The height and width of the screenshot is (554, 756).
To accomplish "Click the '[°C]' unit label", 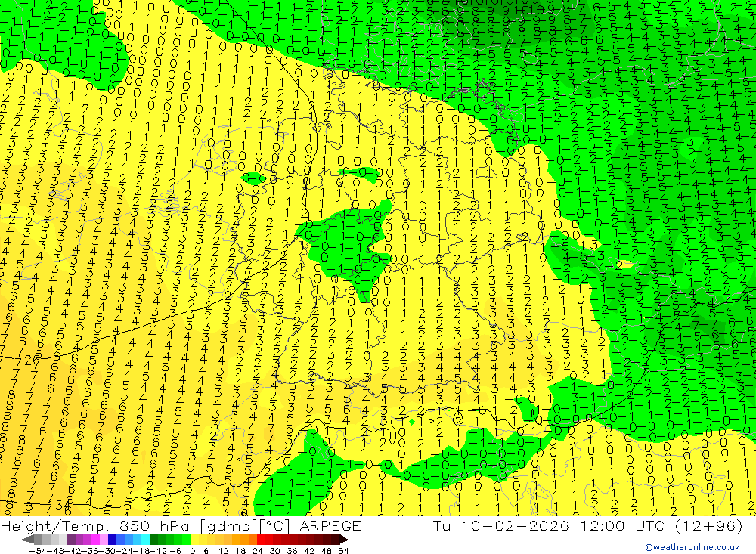I will coord(276,525).
